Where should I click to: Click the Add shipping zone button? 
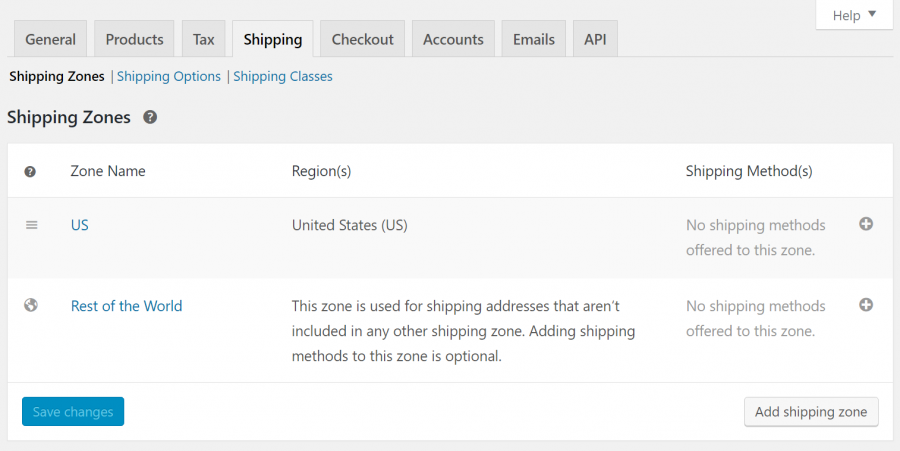click(x=811, y=412)
